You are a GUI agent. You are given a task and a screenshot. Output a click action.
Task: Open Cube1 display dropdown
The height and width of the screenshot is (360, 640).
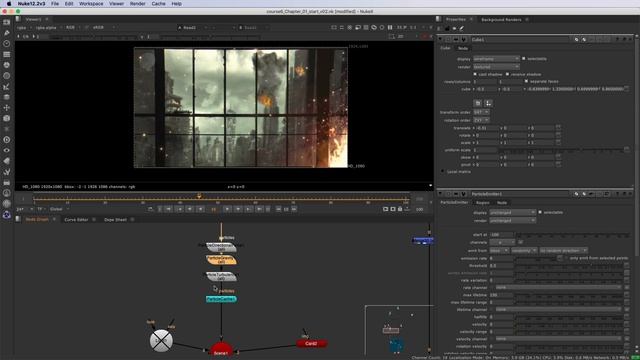tap(496, 59)
